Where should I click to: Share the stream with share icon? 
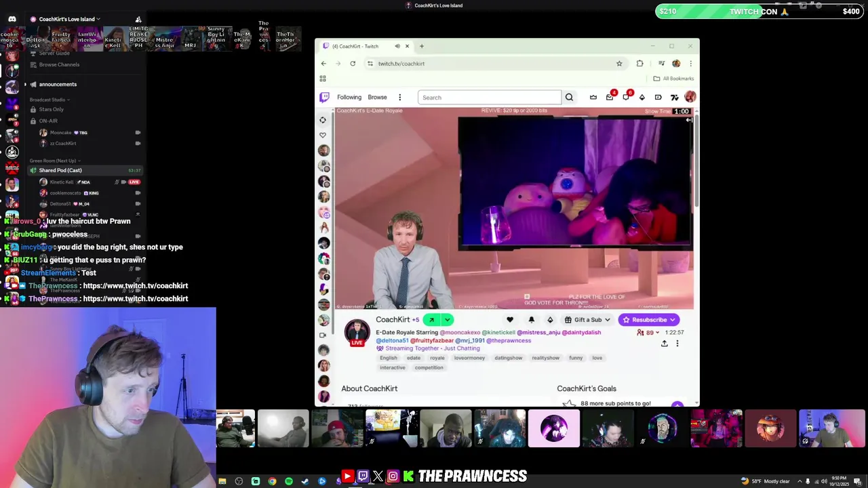[x=665, y=344]
